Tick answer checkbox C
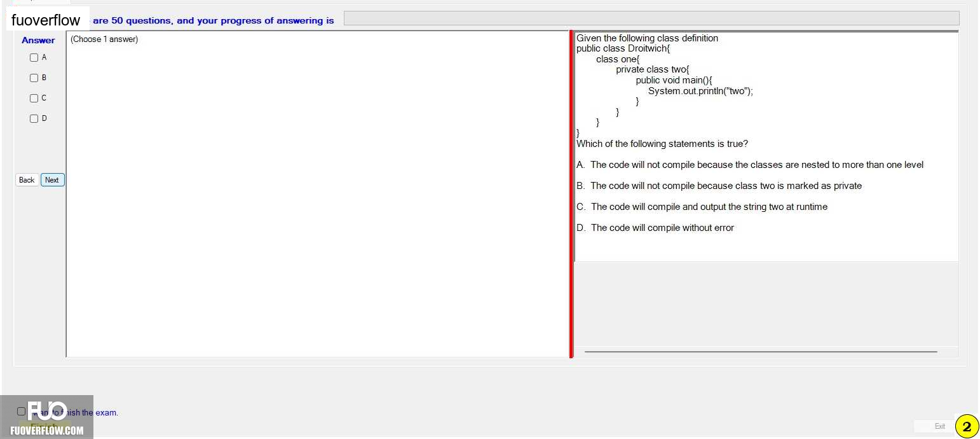Viewport: 980px width, 439px height. (34, 98)
